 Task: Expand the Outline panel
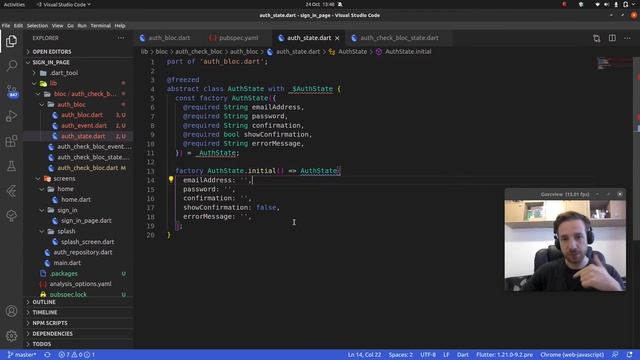click(x=79, y=302)
